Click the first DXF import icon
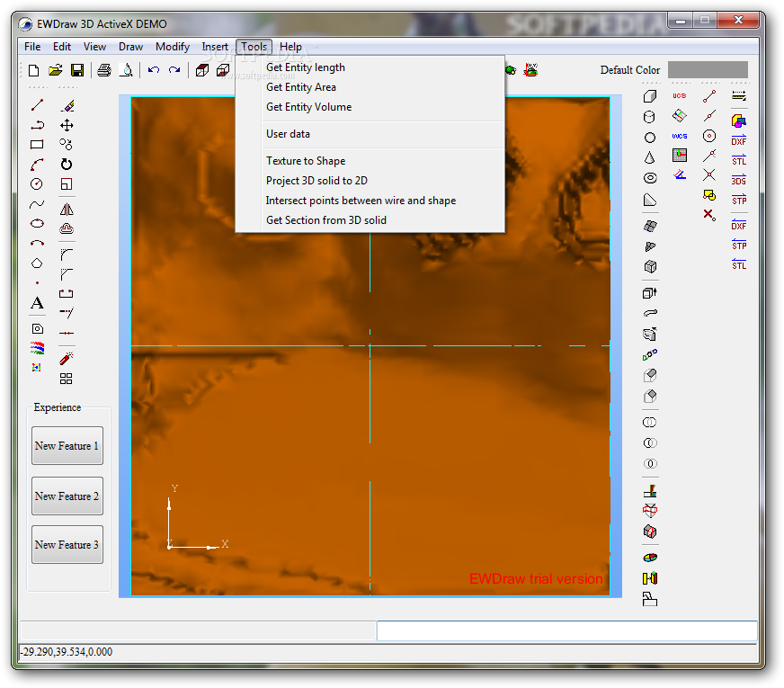The height and width of the screenshot is (688, 784). coord(738,140)
